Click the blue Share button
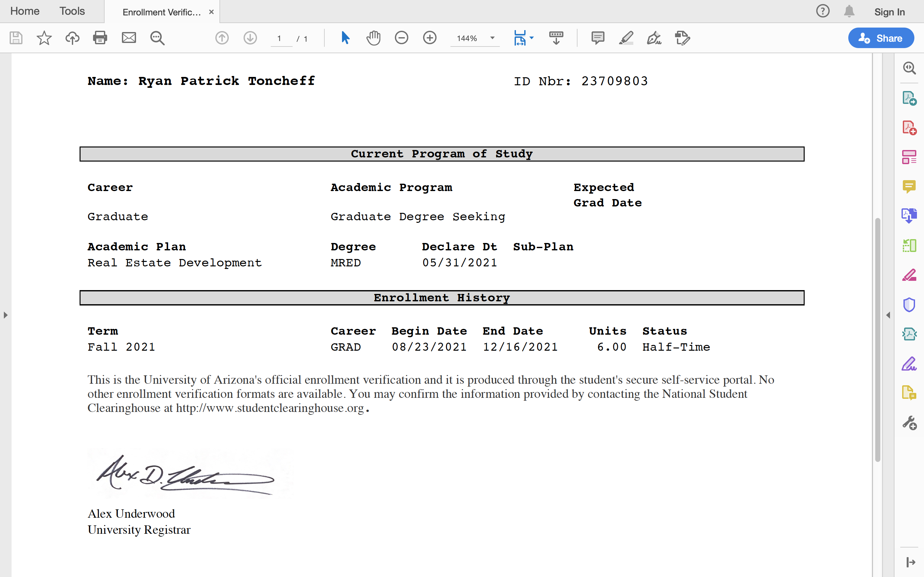 point(881,38)
